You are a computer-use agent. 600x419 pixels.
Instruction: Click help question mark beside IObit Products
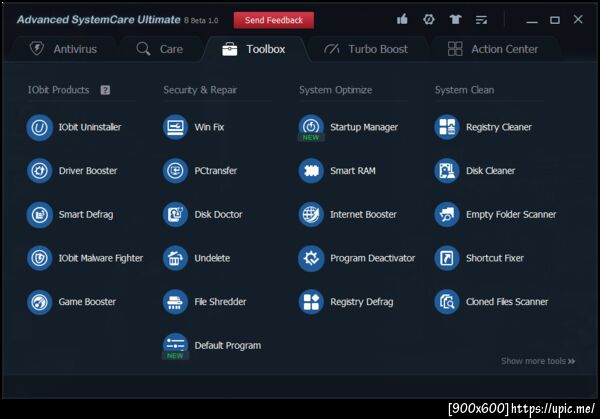pos(105,90)
